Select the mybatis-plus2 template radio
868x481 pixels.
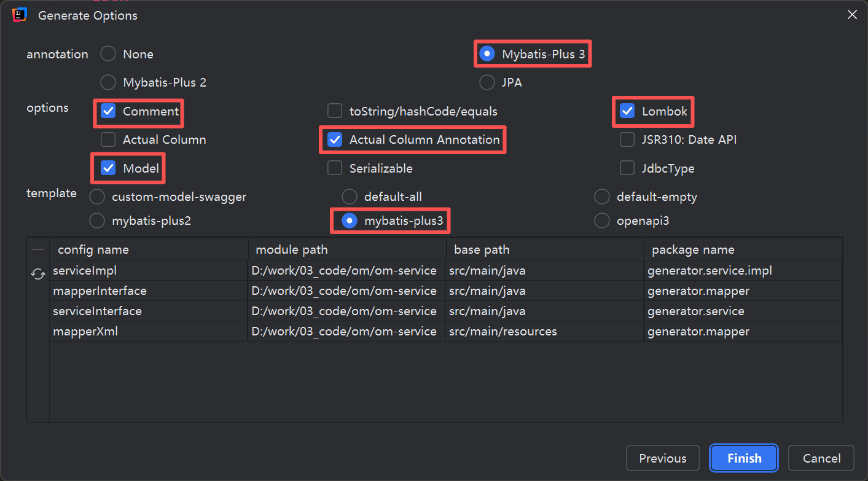click(x=97, y=221)
